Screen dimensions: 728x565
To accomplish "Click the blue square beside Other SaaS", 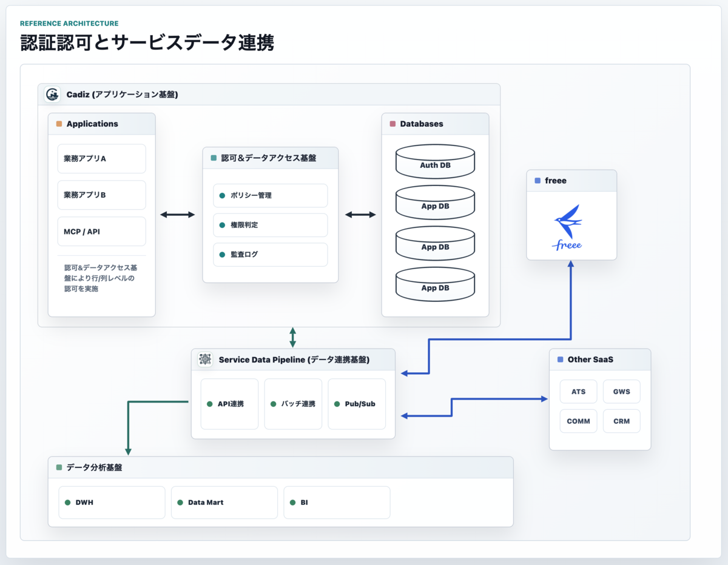I will coord(560,359).
